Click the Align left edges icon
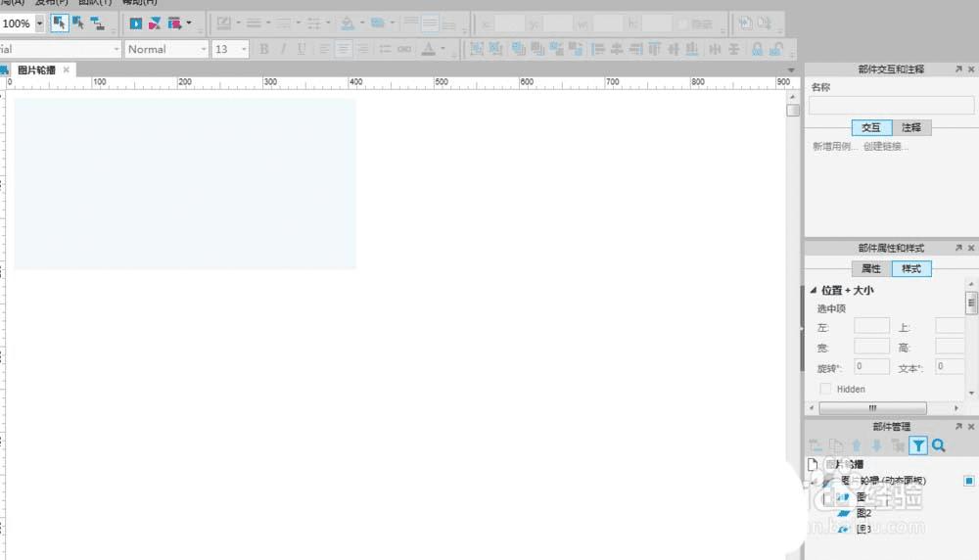The height and width of the screenshot is (560, 979). (x=597, y=49)
